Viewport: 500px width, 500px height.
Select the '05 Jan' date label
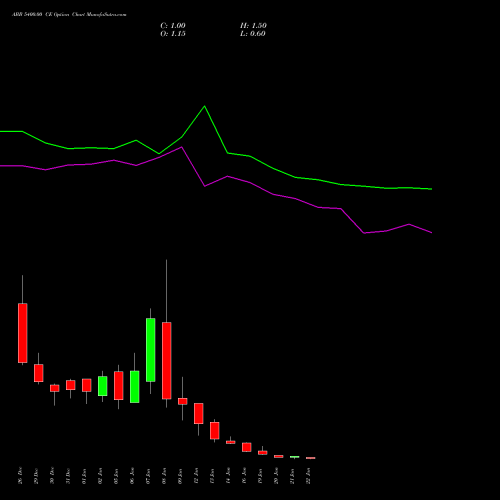click(117, 476)
